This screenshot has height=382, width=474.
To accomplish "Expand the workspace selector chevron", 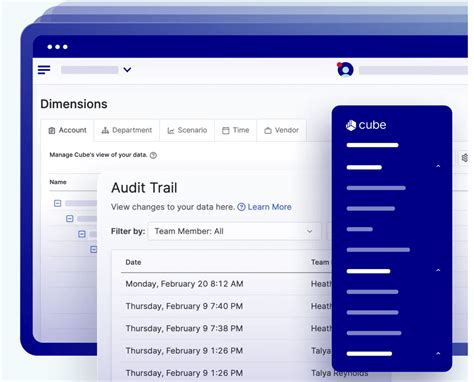I will (x=127, y=70).
